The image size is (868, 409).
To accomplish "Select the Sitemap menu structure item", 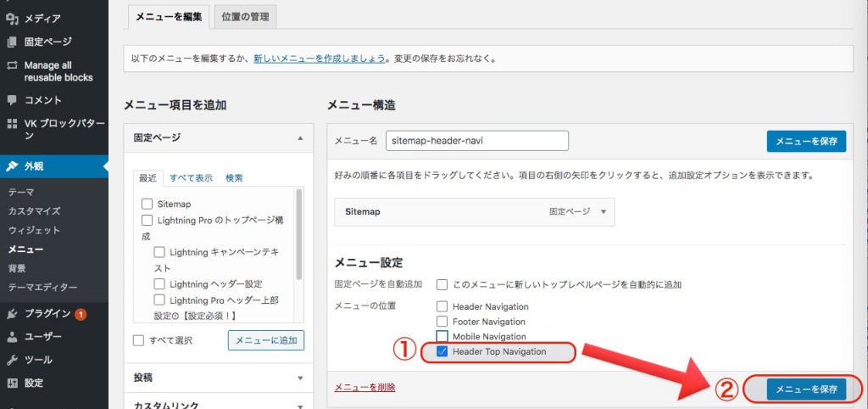I will pyautogui.click(x=475, y=211).
